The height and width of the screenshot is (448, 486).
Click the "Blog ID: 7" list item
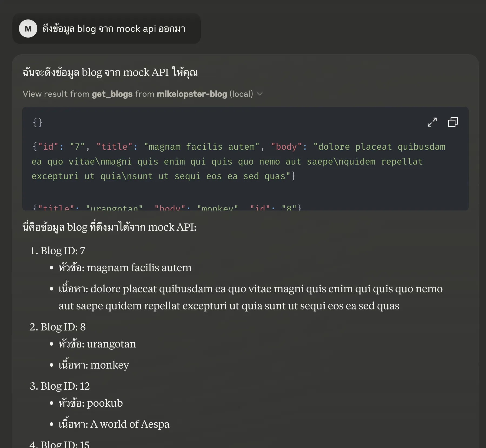point(63,251)
